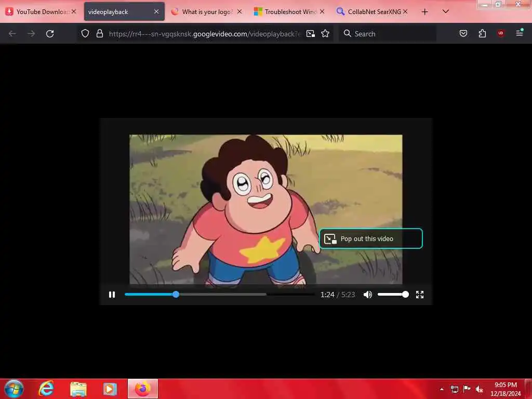
Task: Launch Internet Explorer from the taskbar
Action: [x=46, y=389]
